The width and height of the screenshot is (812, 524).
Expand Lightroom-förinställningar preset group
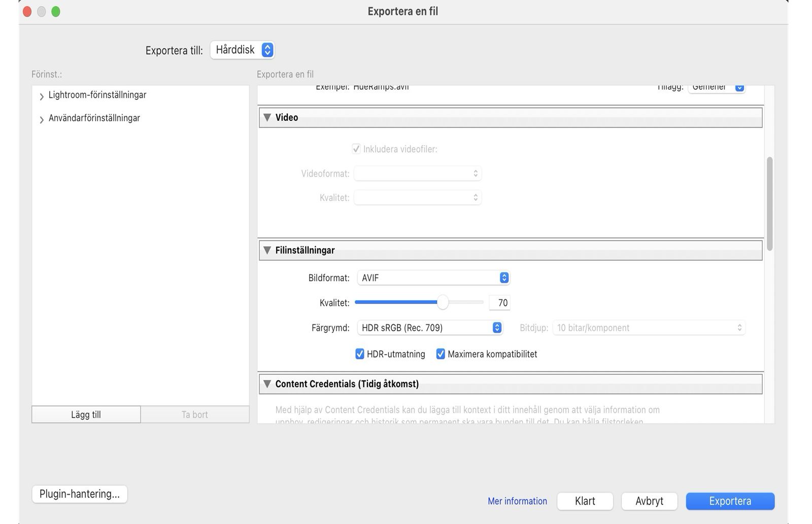click(x=42, y=96)
